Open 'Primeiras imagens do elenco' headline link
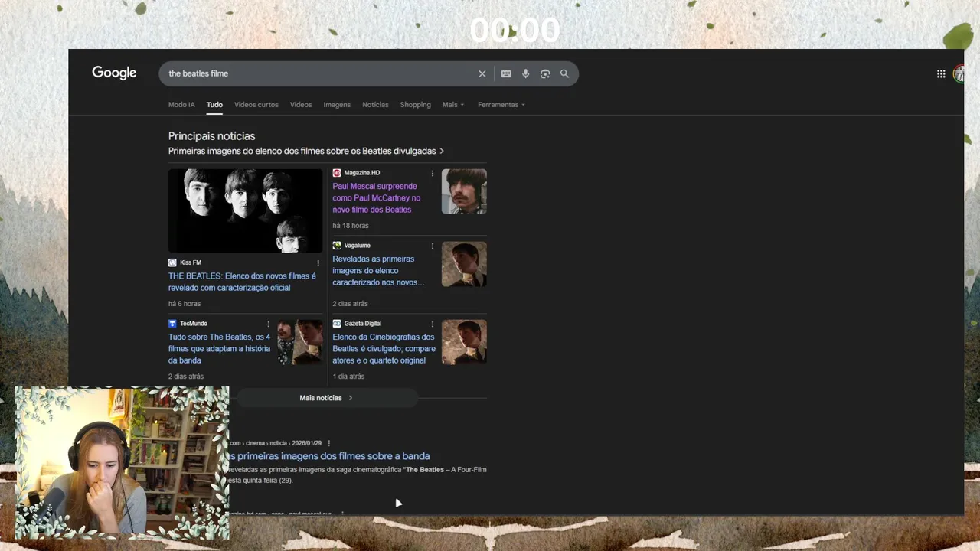 point(306,151)
